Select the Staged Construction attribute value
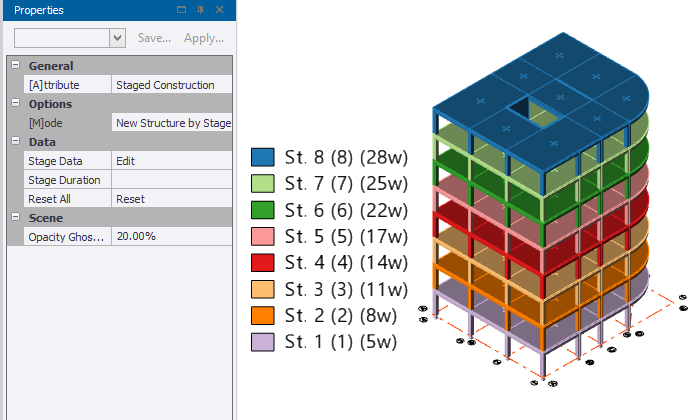The width and height of the screenshot is (700, 420). click(172, 84)
